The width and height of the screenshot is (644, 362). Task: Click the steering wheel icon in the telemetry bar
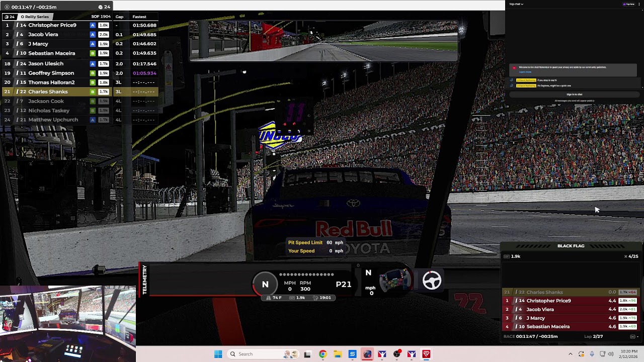432,281
